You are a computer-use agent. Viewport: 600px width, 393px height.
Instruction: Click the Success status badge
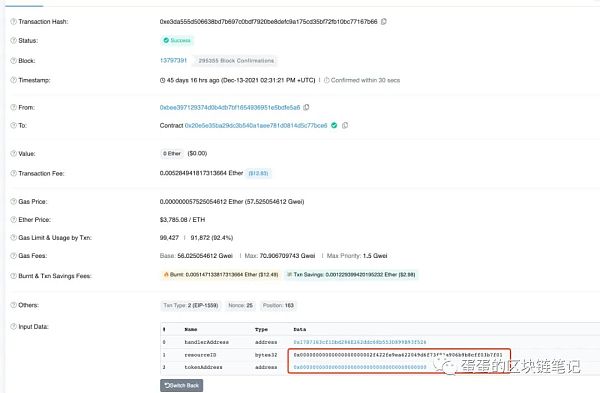tap(177, 40)
